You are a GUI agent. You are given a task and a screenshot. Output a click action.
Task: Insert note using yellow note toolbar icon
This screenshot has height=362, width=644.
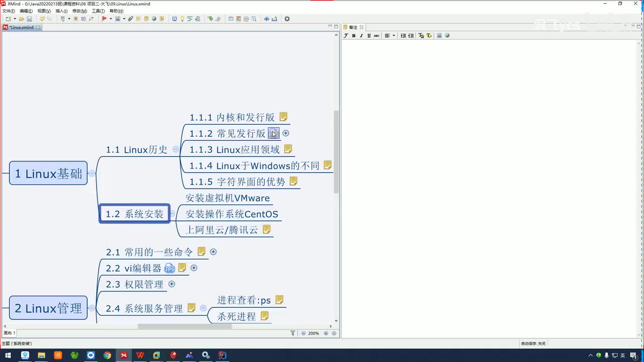146,19
